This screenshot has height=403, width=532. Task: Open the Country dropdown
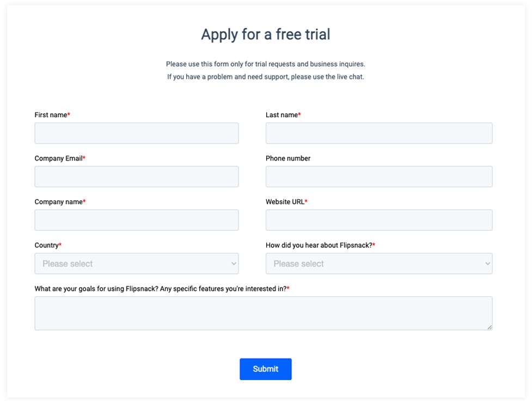click(136, 264)
